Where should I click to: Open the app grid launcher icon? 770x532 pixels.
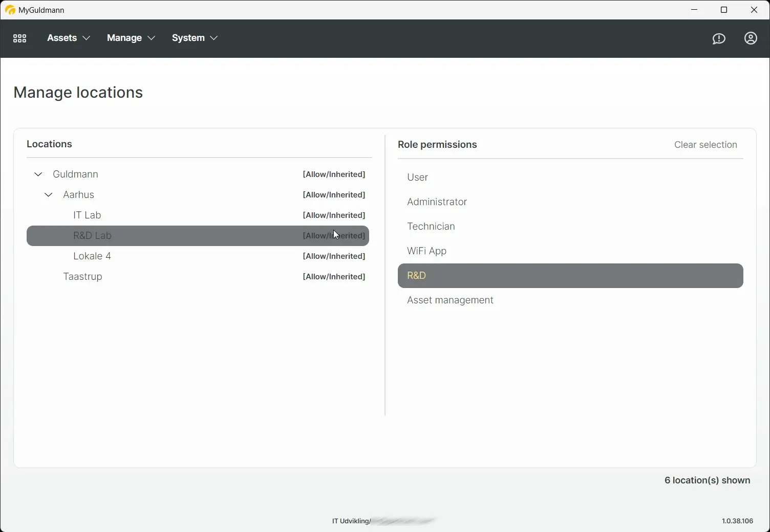[x=19, y=38]
